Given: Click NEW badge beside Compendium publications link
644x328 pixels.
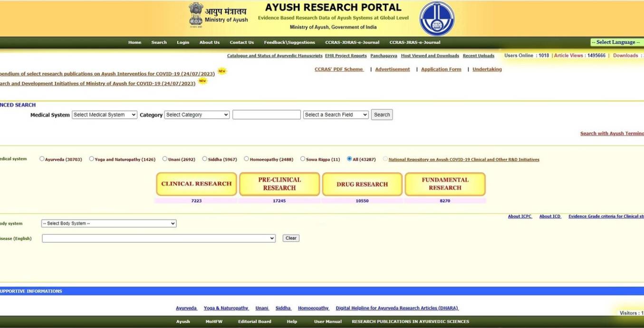Looking at the screenshot, I should pos(222,71).
